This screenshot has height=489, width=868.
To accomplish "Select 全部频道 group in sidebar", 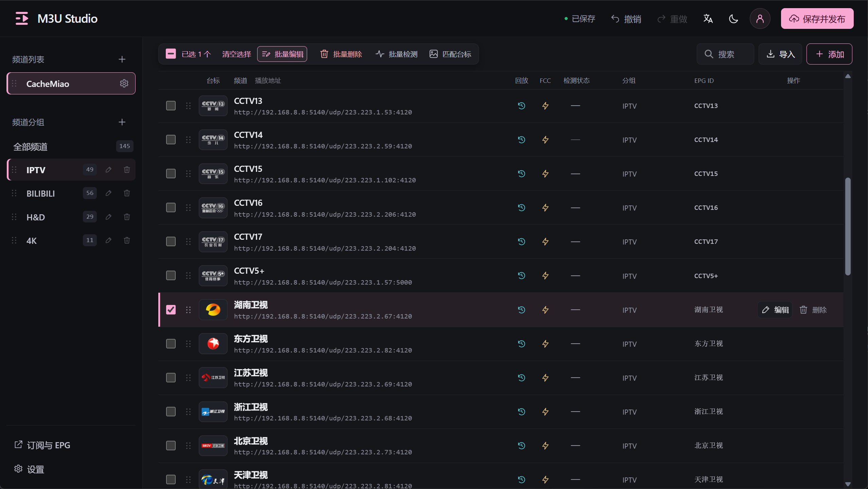I will (x=71, y=147).
